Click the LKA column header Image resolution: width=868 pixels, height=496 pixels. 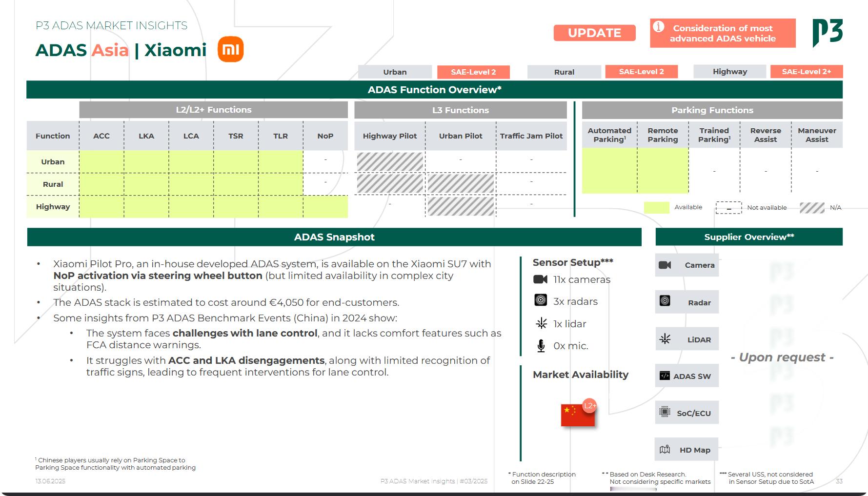click(146, 136)
